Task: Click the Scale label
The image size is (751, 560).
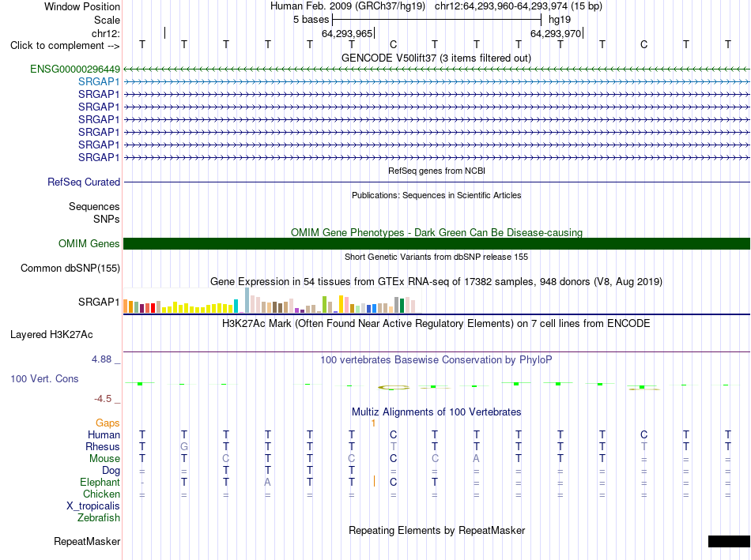Action: pos(107,20)
